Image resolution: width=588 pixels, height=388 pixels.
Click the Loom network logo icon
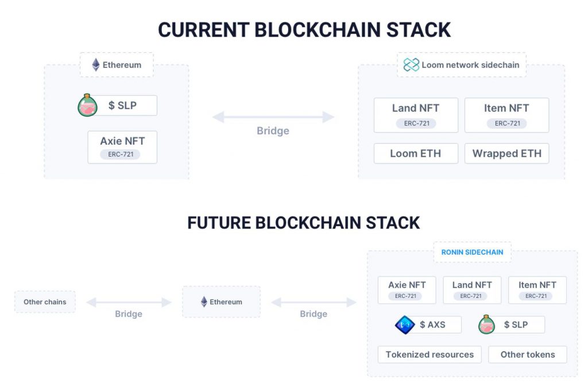click(x=411, y=65)
